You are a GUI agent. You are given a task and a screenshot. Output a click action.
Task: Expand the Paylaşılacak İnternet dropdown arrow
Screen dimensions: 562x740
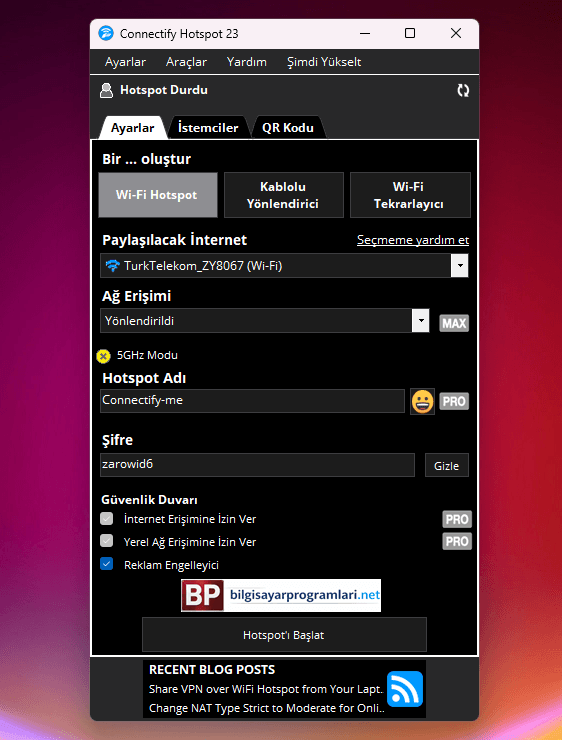click(x=460, y=266)
